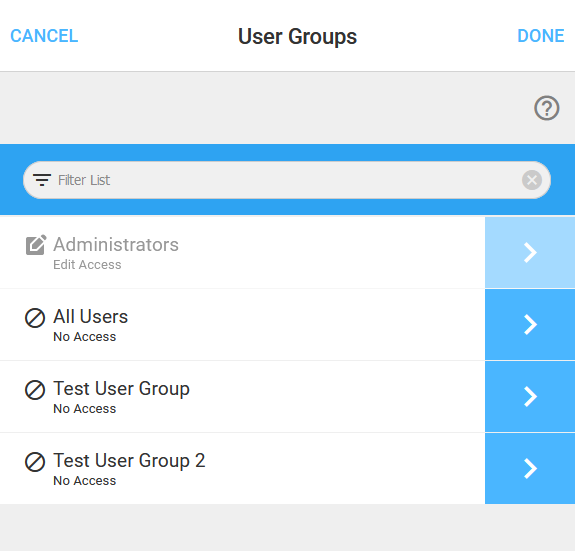The image size is (575, 551).
Task: Clear the Filter List field with X
Action: [532, 180]
